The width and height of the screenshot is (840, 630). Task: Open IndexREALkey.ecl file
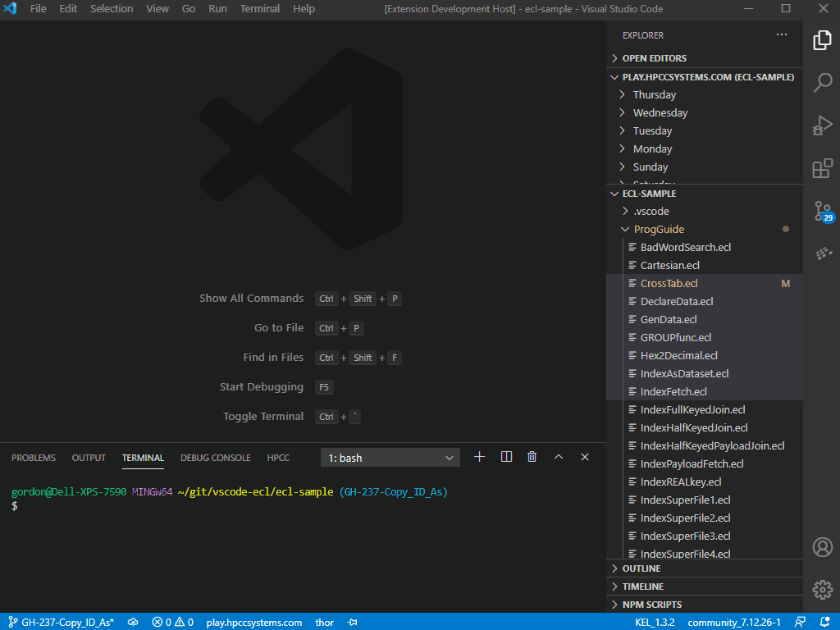705,482
